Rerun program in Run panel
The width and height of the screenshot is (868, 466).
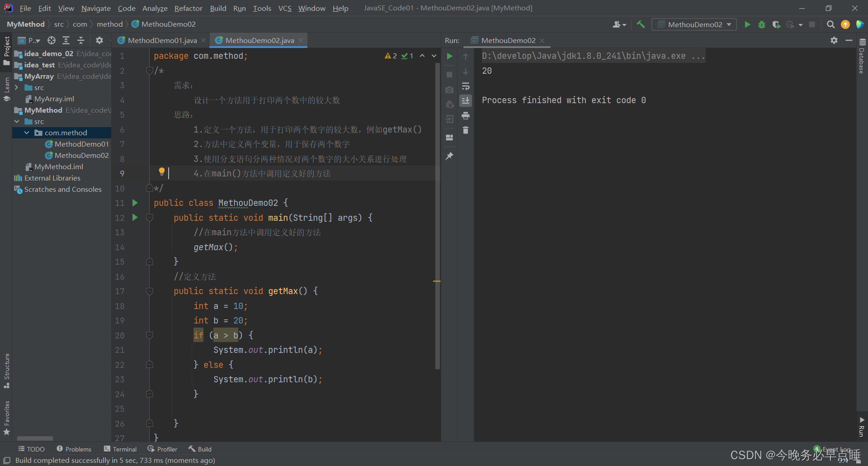pyautogui.click(x=449, y=56)
